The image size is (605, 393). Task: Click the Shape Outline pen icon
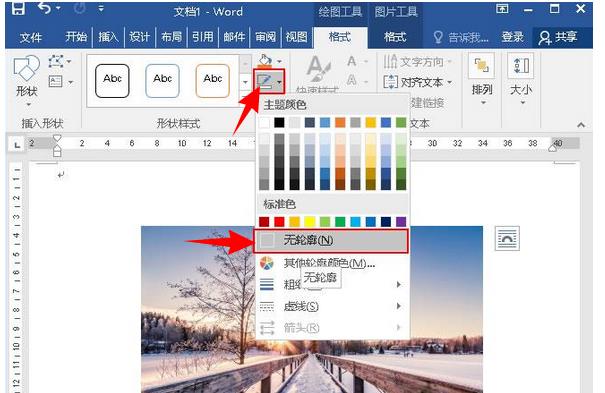coord(265,82)
